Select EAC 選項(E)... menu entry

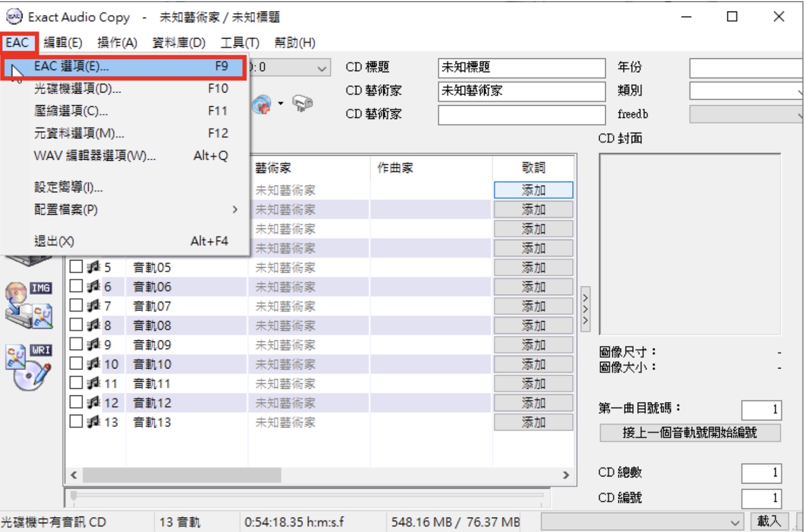[x=123, y=67]
